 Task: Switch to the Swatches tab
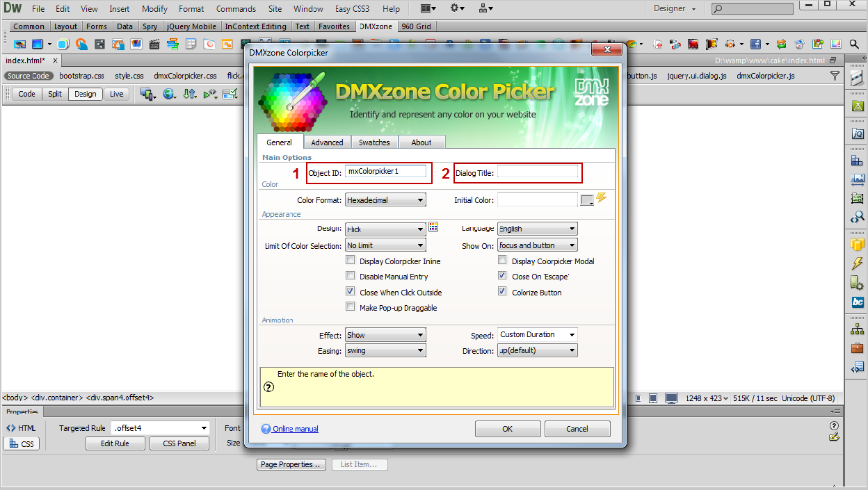click(x=374, y=142)
